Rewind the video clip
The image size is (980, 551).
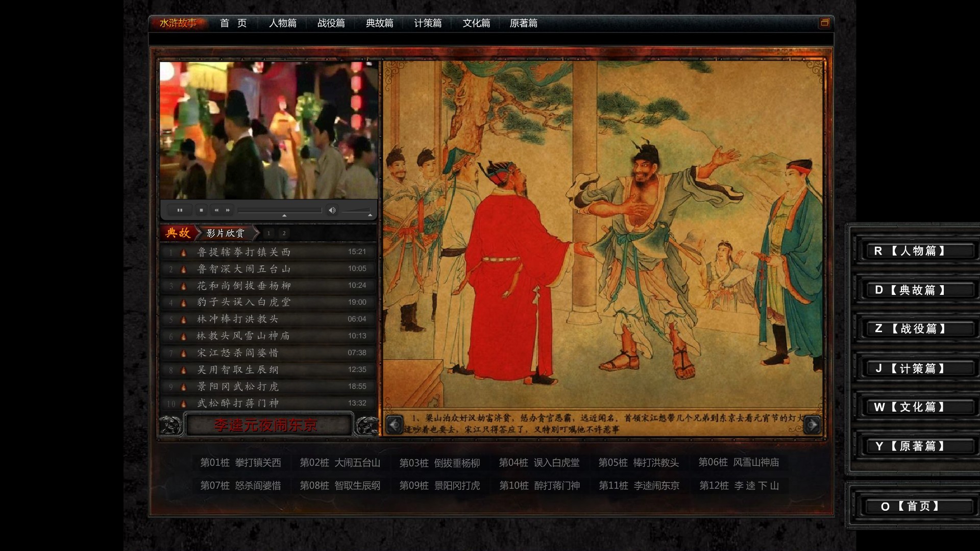216,210
